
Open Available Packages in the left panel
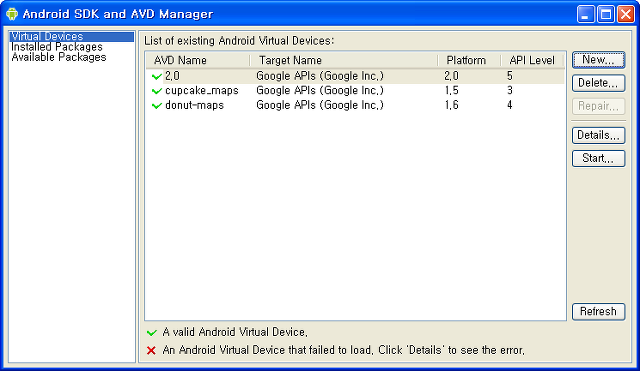(x=59, y=57)
